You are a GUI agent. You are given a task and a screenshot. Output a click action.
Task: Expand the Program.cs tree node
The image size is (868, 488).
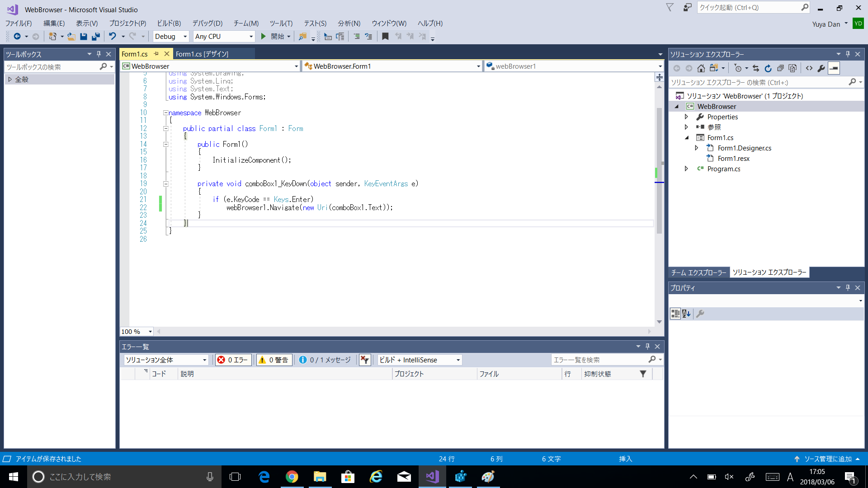pyautogui.click(x=686, y=169)
